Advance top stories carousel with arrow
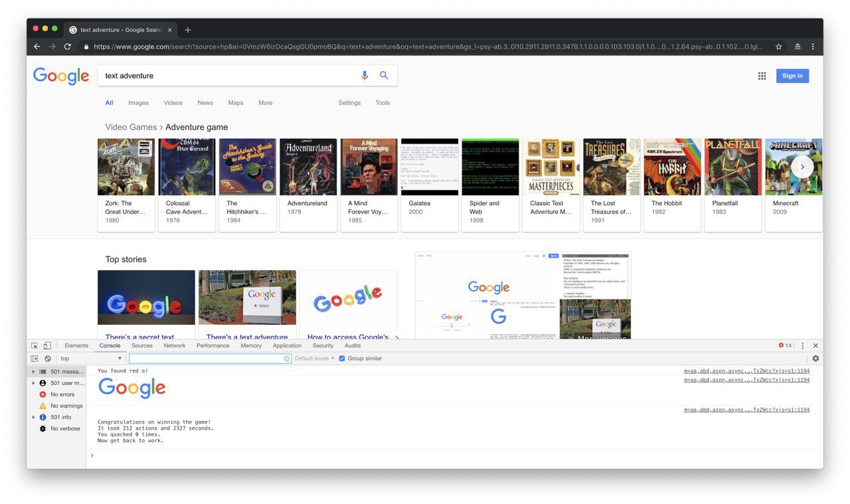Image resolution: width=850 pixels, height=504 pixels. [397, 337]
